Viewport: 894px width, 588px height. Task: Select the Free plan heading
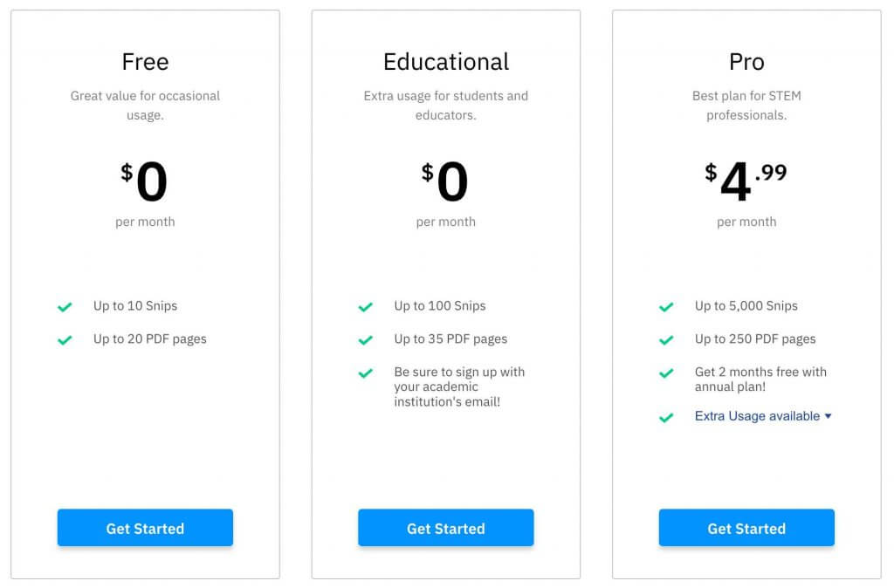(145, 62)
